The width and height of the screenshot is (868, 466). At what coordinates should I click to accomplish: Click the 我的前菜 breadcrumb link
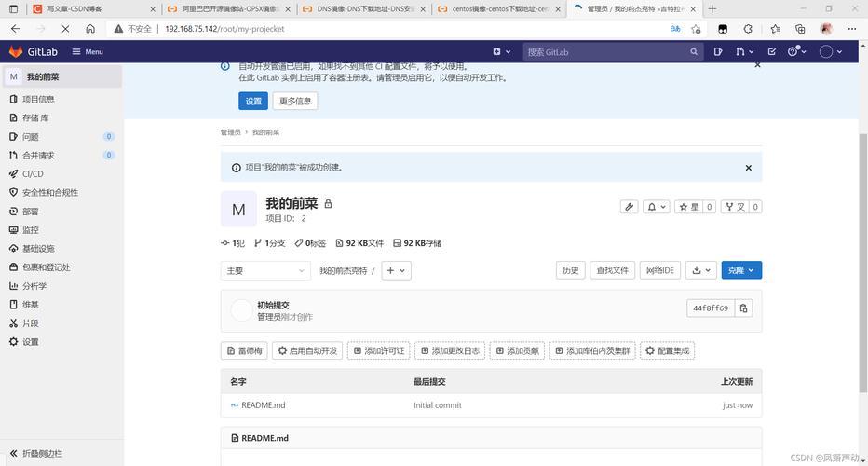(265, 132)
